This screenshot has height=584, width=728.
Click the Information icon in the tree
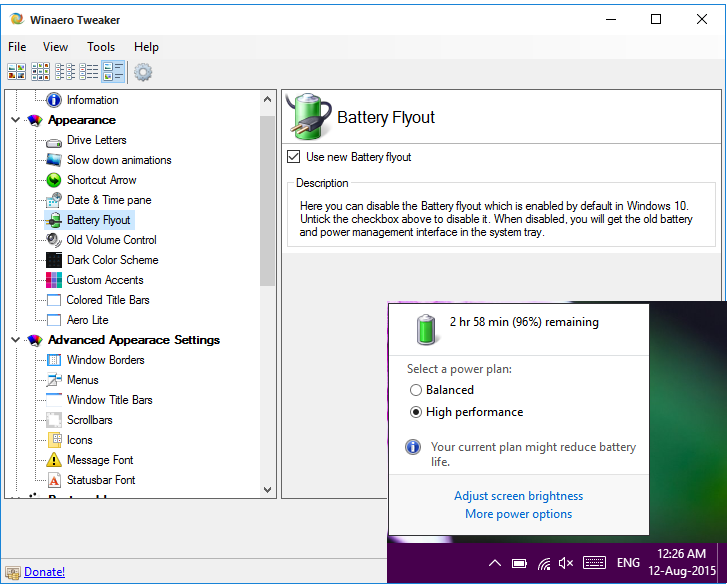coord(54,100)
